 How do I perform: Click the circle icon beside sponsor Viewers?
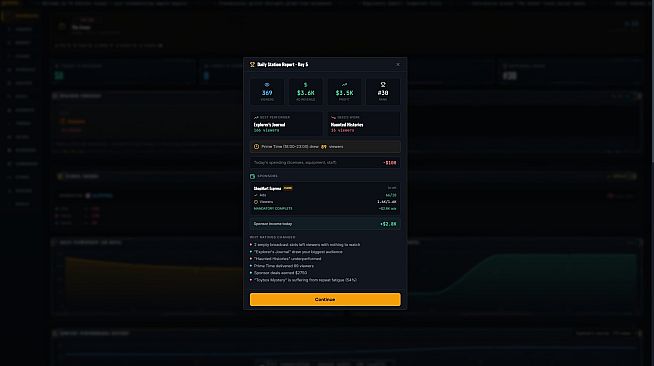[x=256, y=202]
